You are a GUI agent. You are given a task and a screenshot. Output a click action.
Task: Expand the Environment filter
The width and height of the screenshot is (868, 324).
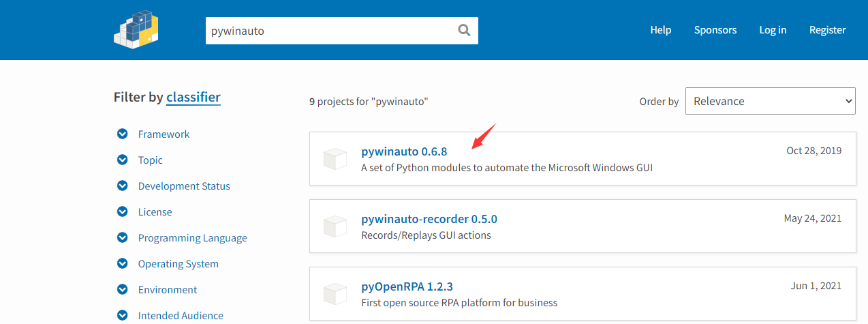(123, 290)
